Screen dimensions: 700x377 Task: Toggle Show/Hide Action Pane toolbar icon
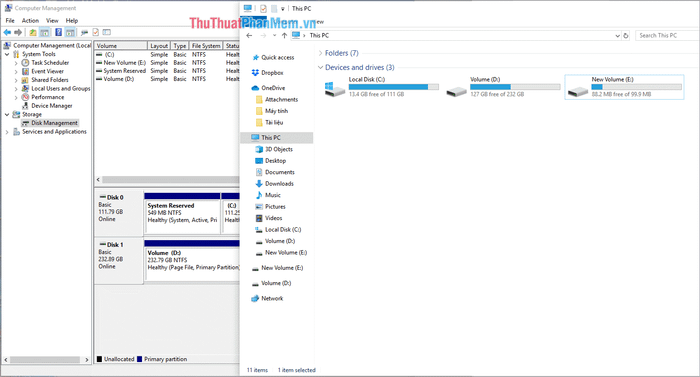[70, 32]
